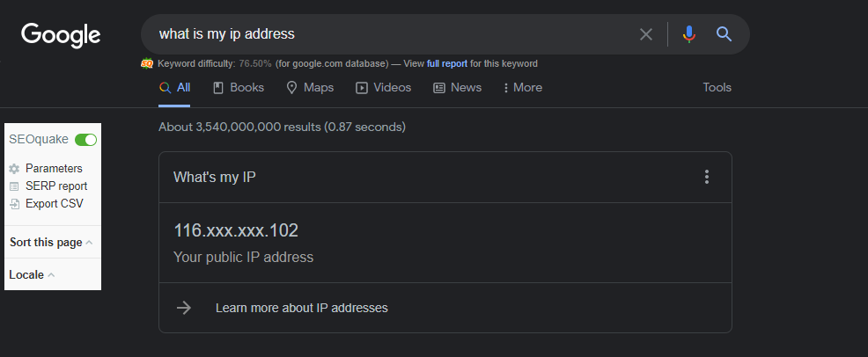Click the arrow beside Learn more about IP
868x357 pixels.
point(184,308)
